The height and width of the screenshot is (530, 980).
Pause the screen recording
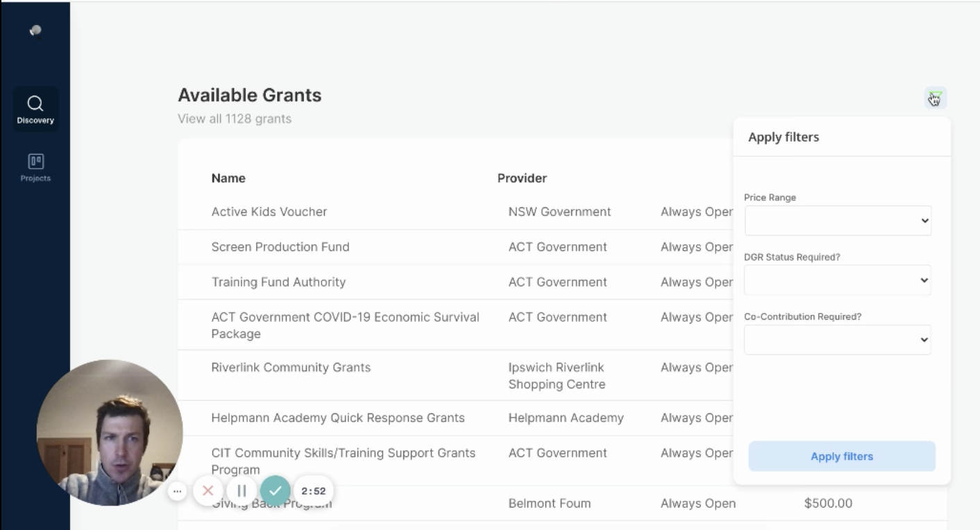(242, 491)
